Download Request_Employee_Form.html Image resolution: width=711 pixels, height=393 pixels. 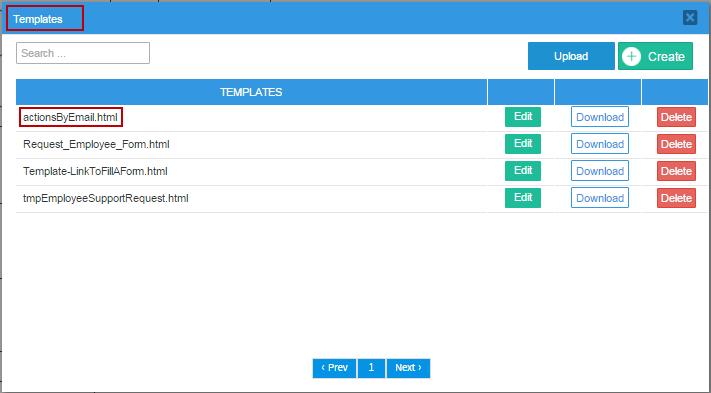(600, 144)
